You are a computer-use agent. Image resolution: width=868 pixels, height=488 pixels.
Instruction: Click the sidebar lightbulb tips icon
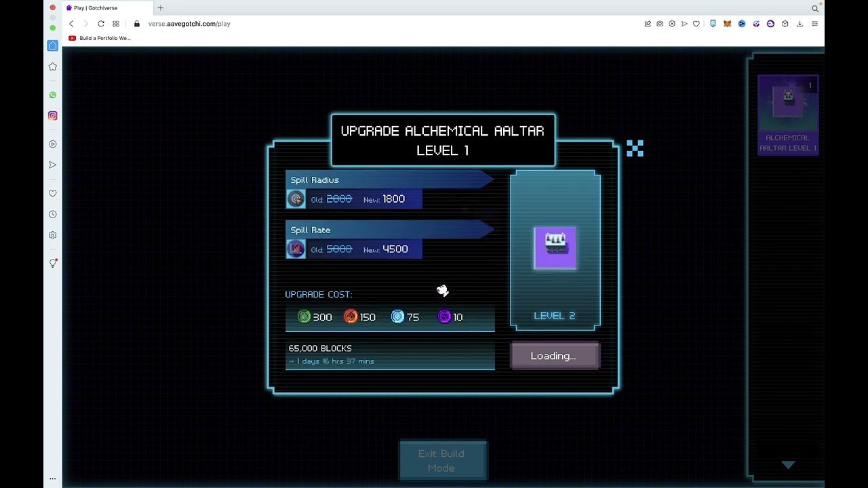[53, 263]
